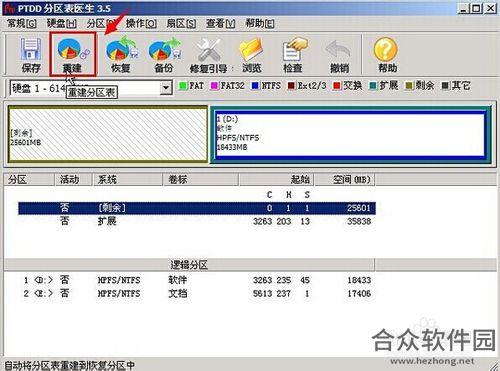Viewport: 500px width, 371px height.
Task: Click the 起始 column header
Action: coord(277,179)
